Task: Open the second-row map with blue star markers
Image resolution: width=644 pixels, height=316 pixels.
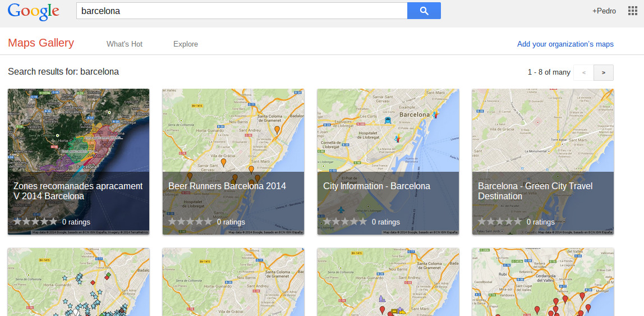Action: tap(79, 283)
